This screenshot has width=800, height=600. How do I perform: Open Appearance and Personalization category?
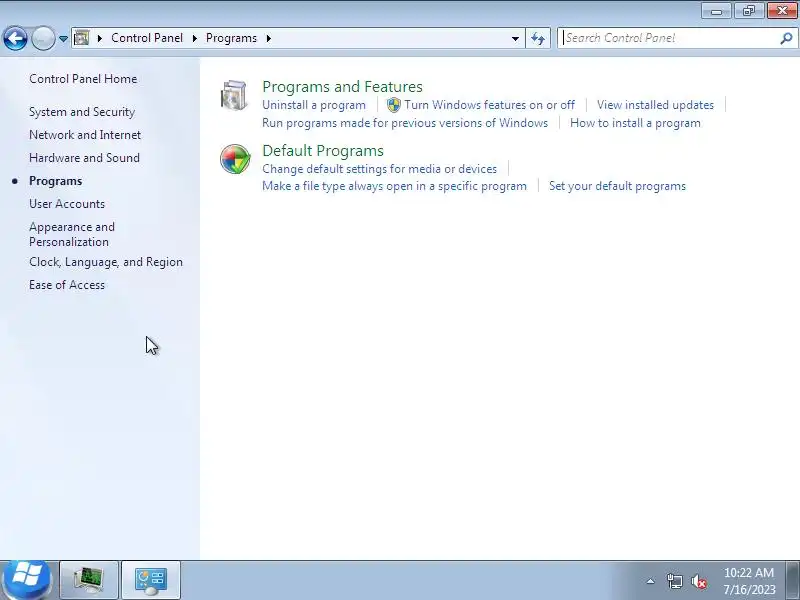tap(72, 234)
